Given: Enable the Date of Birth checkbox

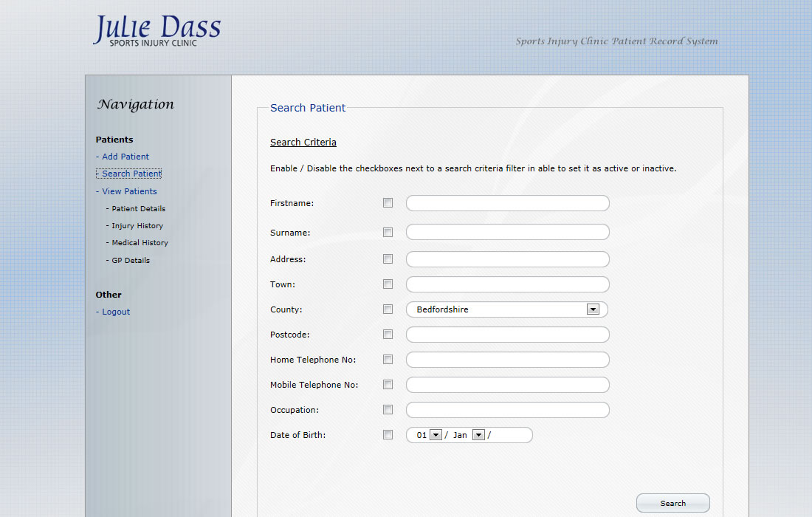Looking at the screenshot, I should tap(388, 435).
